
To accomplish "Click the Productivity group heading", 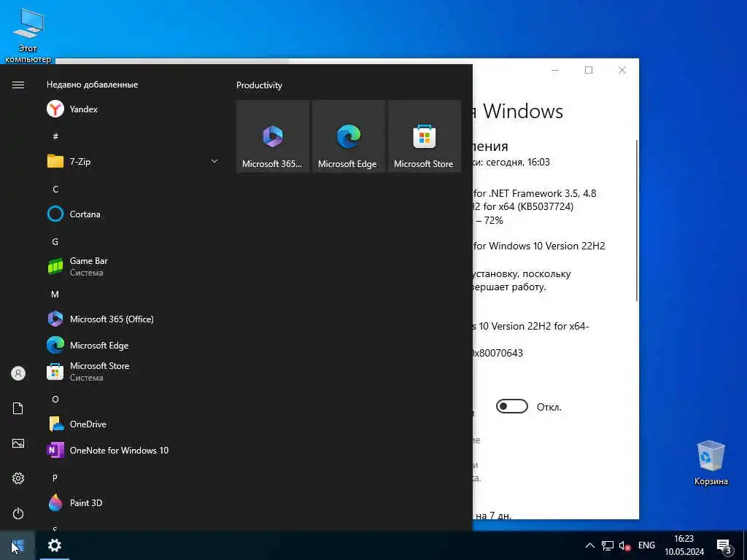I will 259,85.
